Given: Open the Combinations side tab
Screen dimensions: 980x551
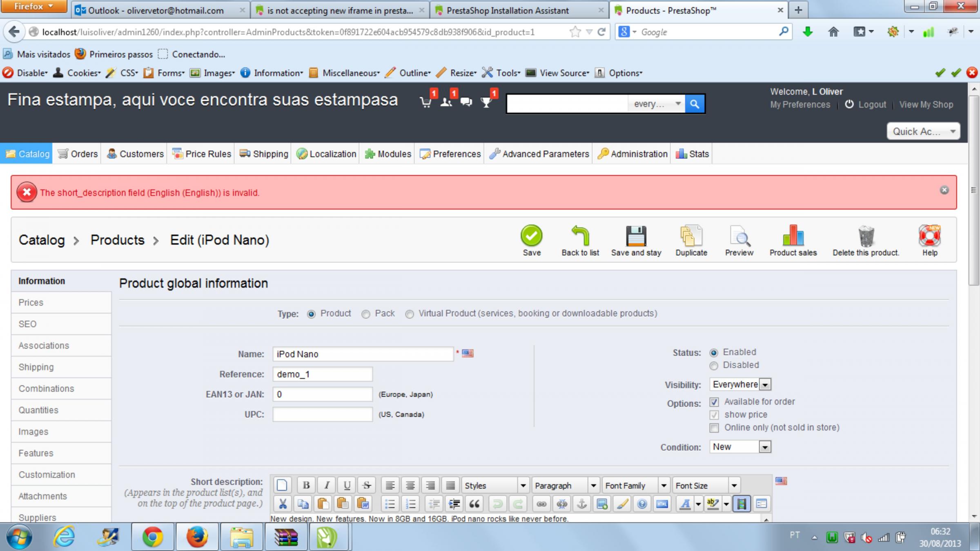Looking at the screenshot, I should (61, 389).
